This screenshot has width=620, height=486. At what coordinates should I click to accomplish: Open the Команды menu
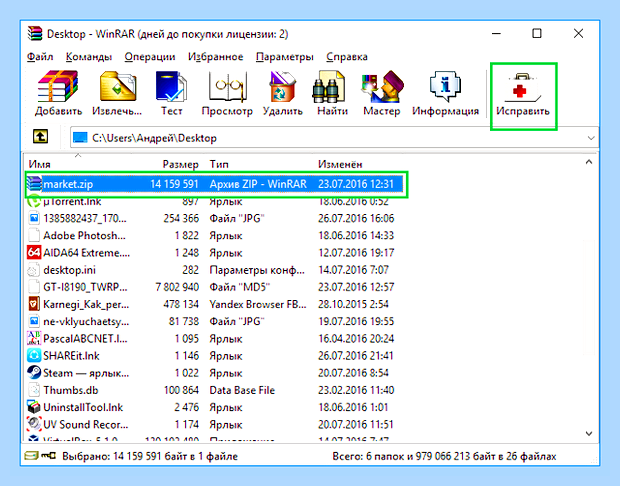[89, 57]
